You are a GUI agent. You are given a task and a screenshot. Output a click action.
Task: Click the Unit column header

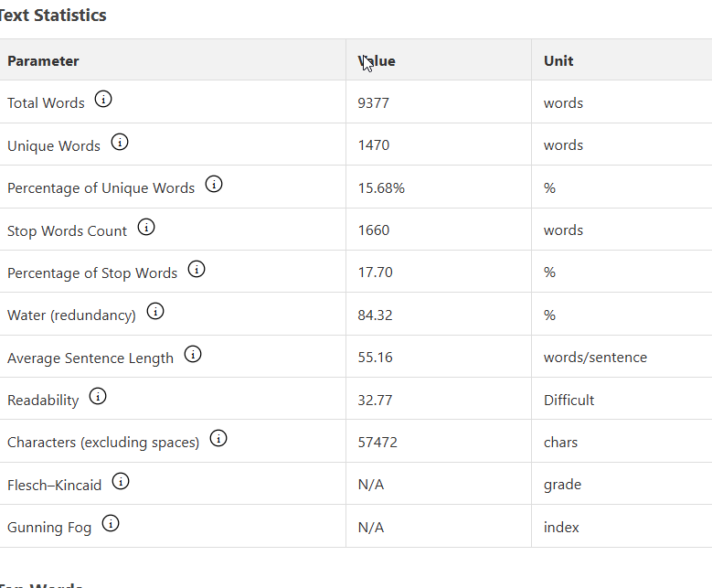click(558, 61)
